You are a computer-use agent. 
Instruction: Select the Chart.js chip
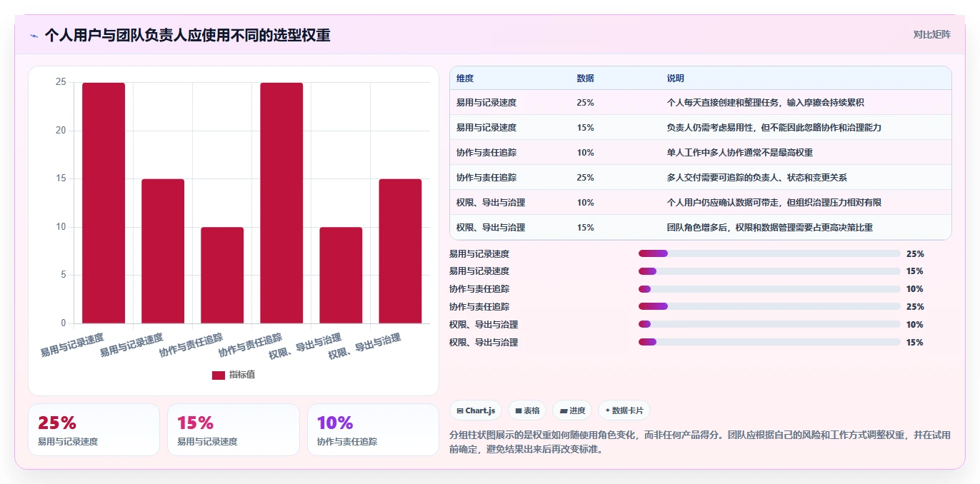pos(476,410)
